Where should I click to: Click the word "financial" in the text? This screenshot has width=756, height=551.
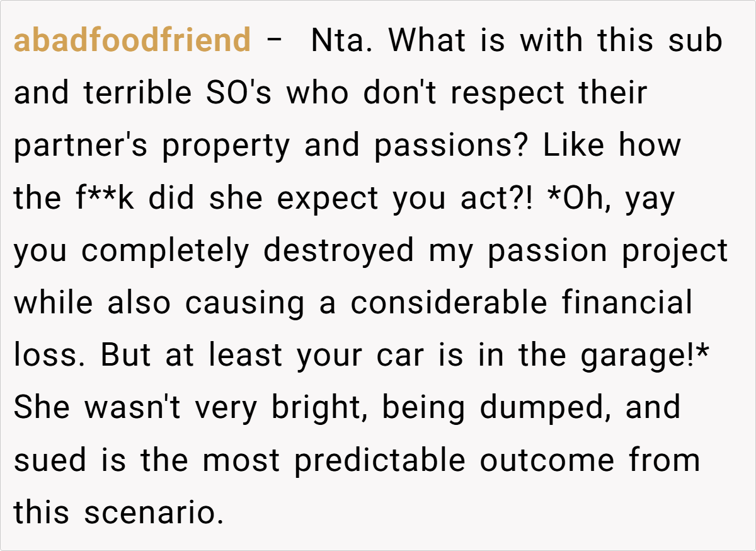tap(627, 303)
